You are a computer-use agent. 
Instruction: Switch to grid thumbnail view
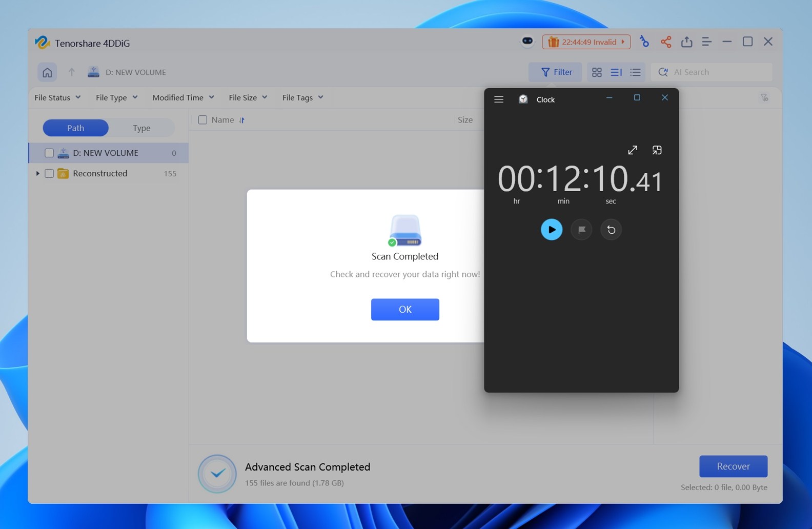597,72
